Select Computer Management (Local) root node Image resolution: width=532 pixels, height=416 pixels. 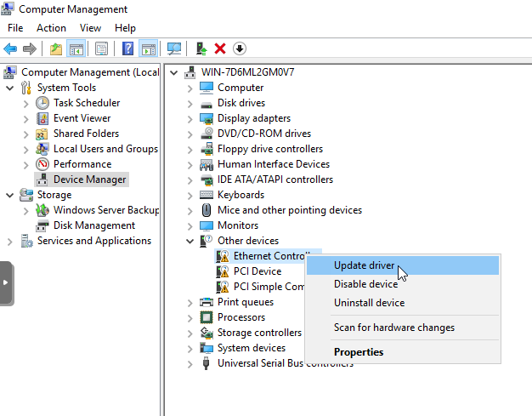[x=90, y=72]
